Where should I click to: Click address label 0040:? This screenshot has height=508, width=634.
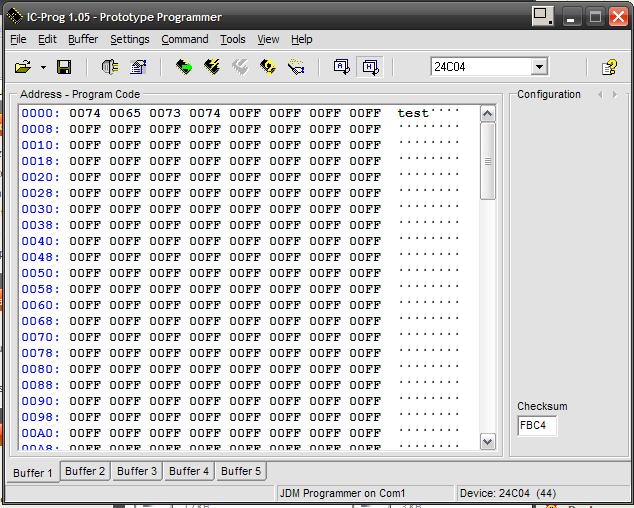(40, 241)
